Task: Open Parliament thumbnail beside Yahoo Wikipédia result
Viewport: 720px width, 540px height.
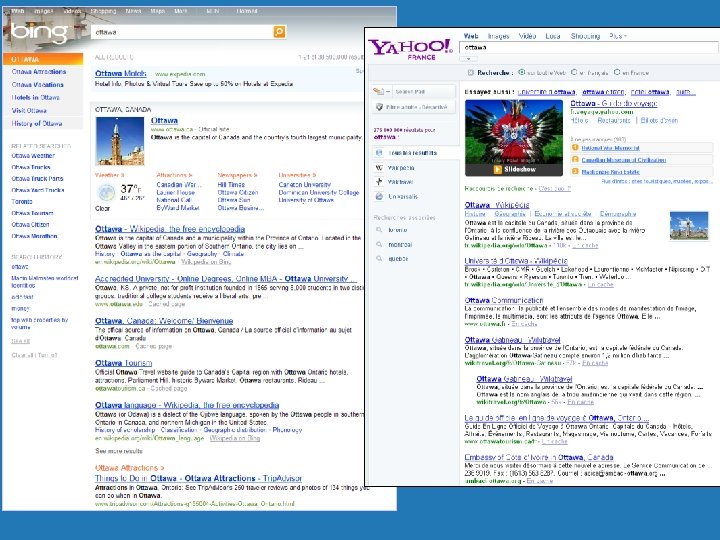Action: [689, 225]
